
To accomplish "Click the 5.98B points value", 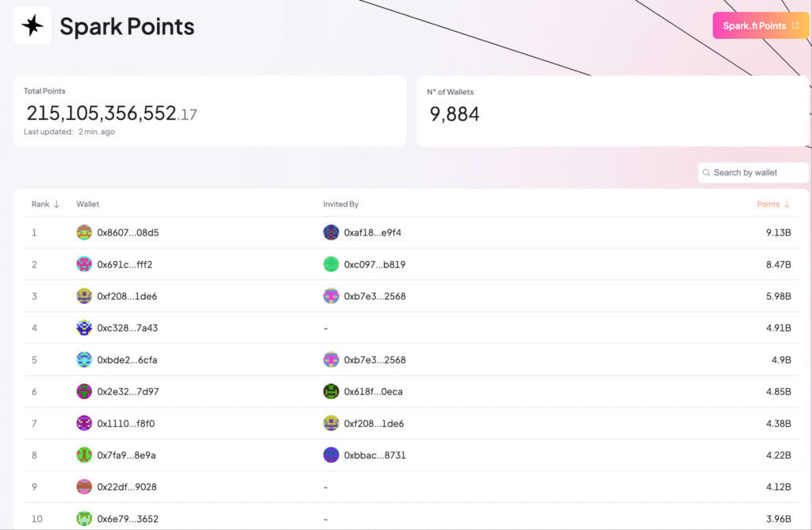I will coord(779,297).
